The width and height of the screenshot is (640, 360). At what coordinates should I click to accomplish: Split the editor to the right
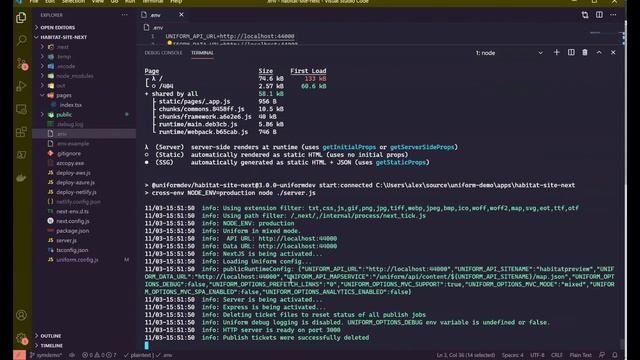(599, 15)
